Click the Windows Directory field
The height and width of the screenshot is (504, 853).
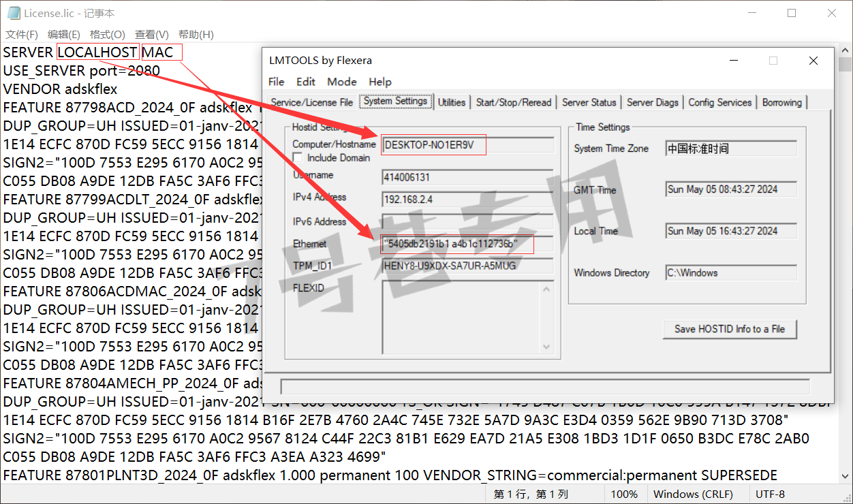[731, 273]
